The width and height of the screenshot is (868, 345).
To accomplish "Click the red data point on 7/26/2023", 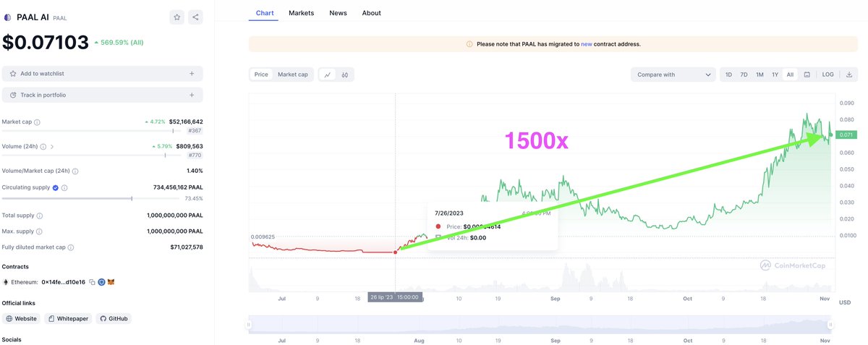I will (395, 252).
